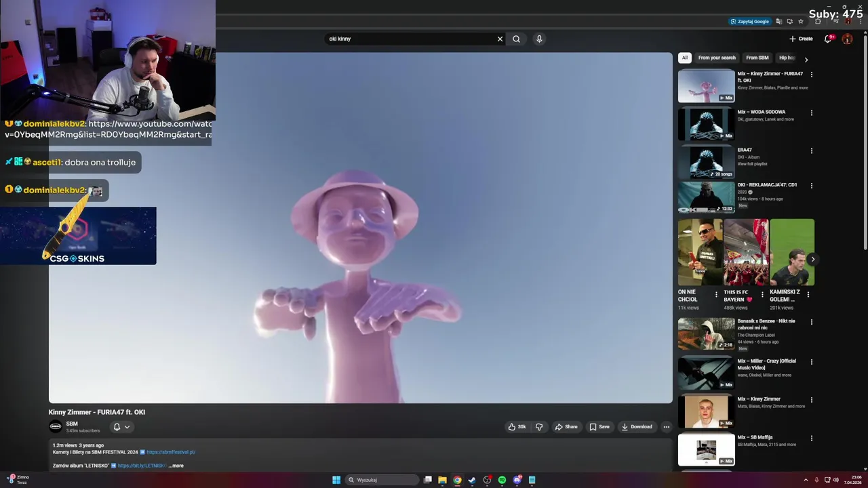Select the From SBM chip
Viewport: 868px width, 488px height.
[x=757, y=58]
